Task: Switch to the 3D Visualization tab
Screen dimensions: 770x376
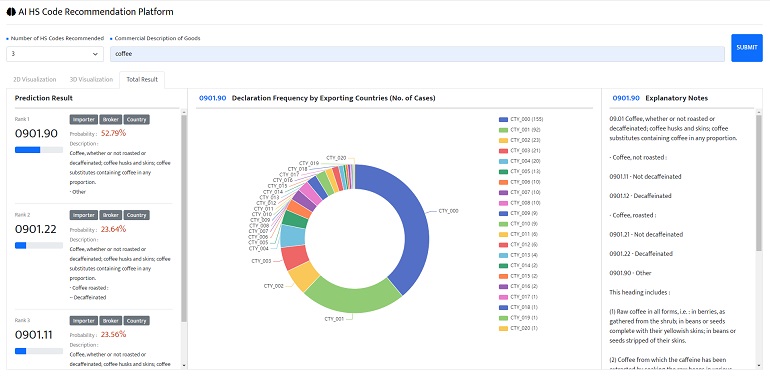Action: [91, 80]
